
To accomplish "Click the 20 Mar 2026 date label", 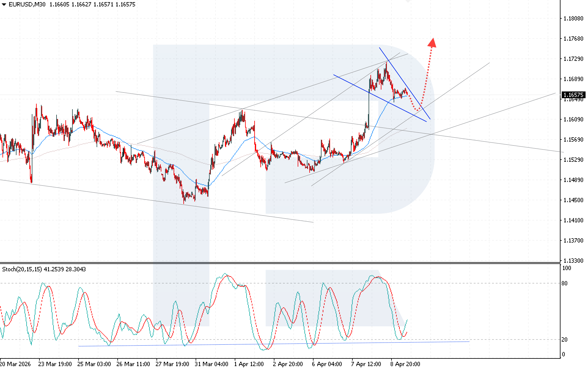I will point(15,364).
